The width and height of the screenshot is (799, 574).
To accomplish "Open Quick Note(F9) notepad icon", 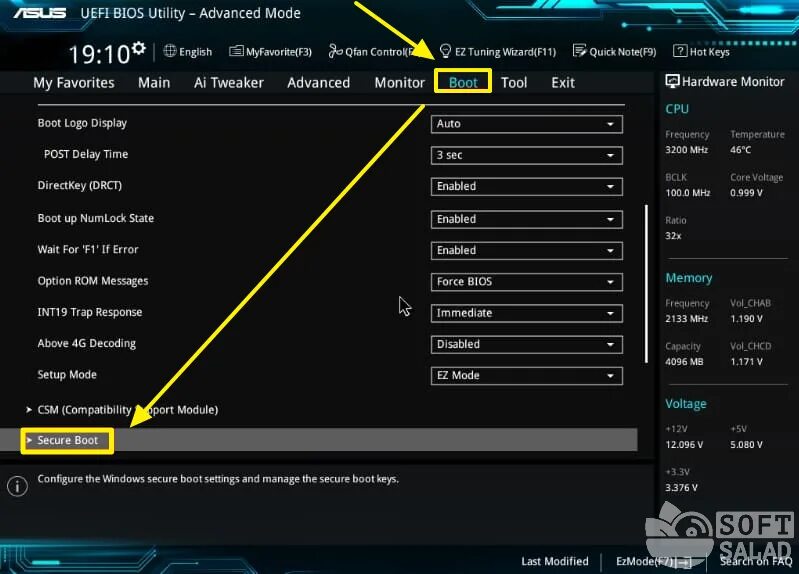I will point(579,50).
